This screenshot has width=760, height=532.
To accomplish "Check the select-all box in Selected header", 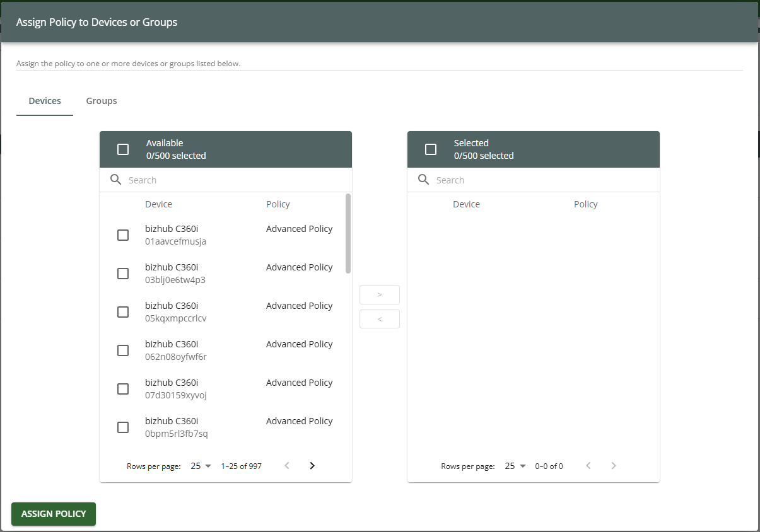I will (x=431, y=149).
